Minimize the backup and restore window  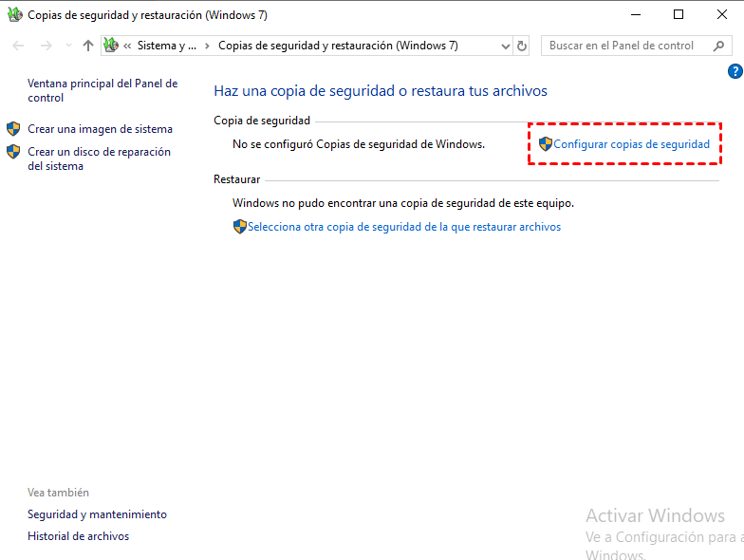click(636, 15)
